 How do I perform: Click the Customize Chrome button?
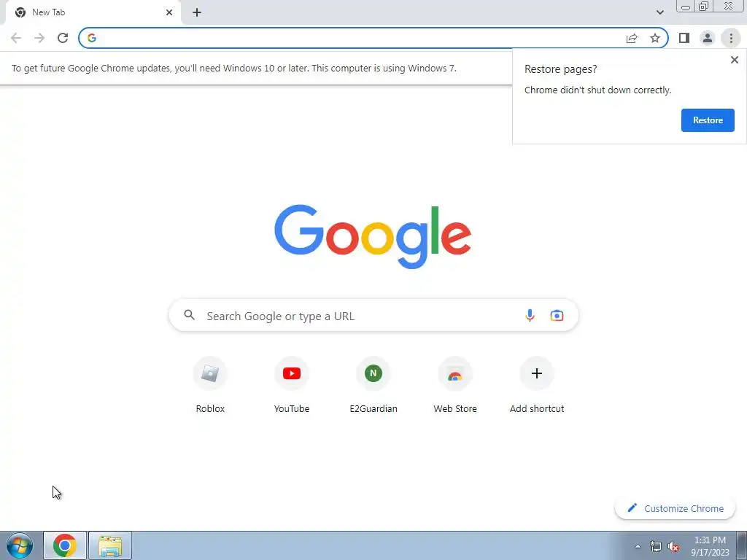coord(675,508)
